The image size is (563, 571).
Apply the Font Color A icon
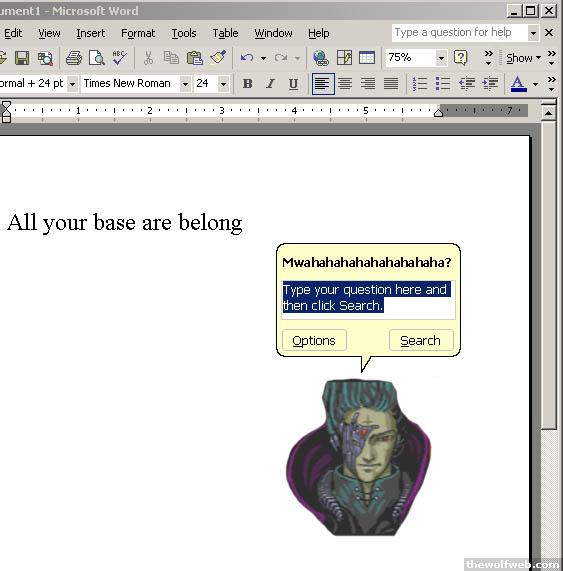pyautogui.click(x=519, y=84)
